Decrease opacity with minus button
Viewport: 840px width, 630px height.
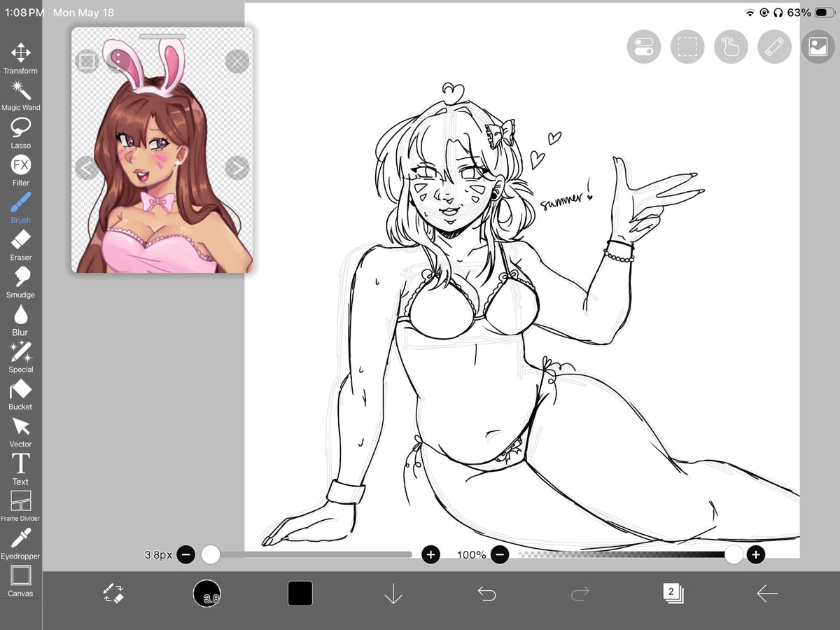[x=499, y=555]
